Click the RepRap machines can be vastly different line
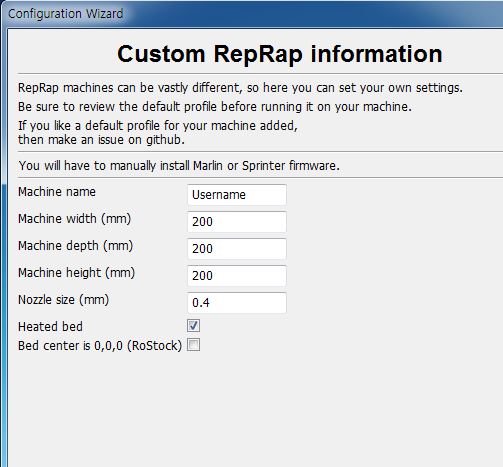 240,88
